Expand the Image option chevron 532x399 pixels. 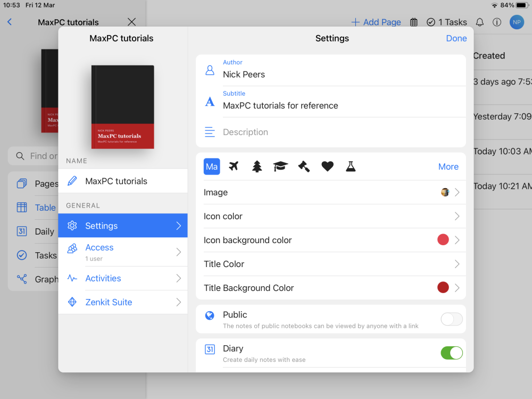click(457, 193)
